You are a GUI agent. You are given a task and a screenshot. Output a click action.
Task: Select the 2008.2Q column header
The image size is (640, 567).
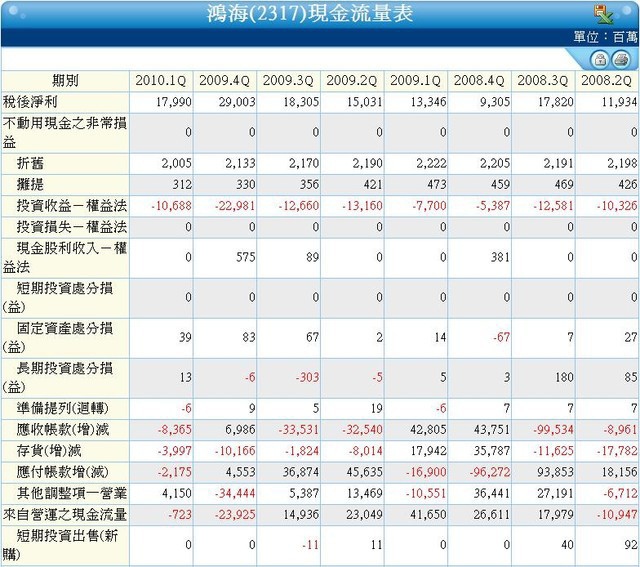click(607, 81)
